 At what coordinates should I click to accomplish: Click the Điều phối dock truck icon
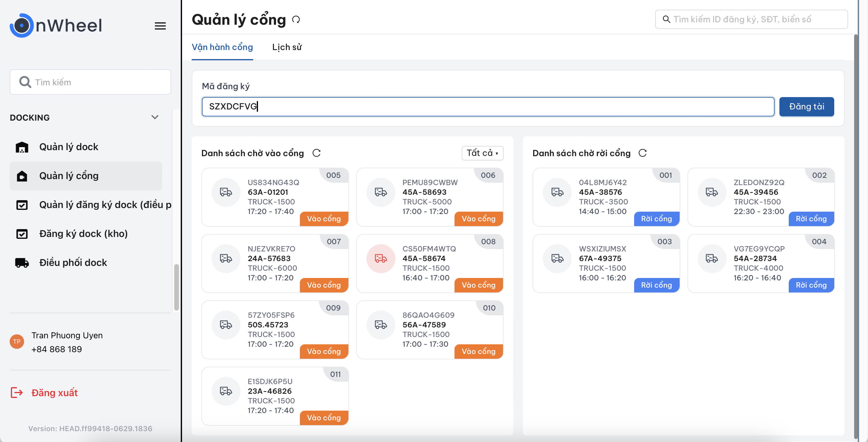[x=22, y=263]
